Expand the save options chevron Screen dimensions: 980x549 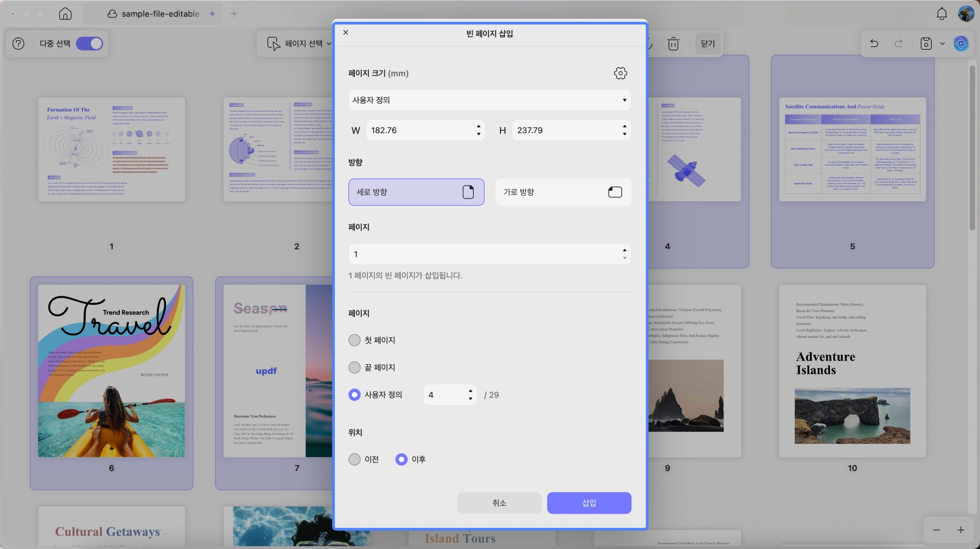[942, 44]
